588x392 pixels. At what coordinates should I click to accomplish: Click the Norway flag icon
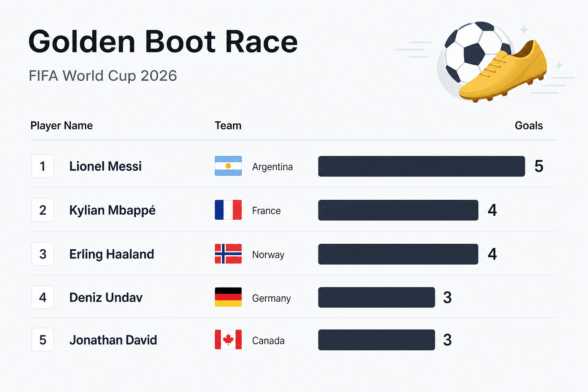point(228,254)
